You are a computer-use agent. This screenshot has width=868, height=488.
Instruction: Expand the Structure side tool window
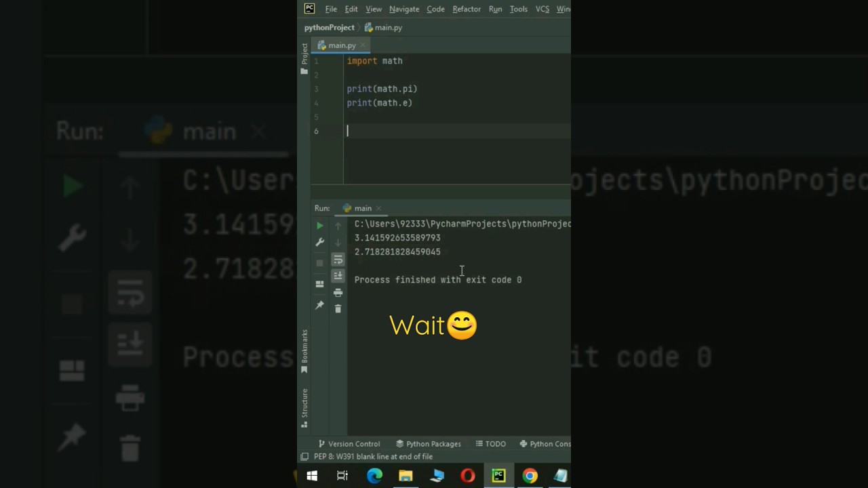(x=304, y=408)
